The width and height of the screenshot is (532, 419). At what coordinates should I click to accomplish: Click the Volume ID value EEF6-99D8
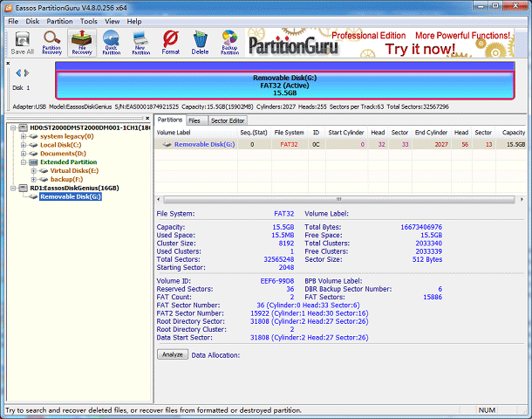[x=276, y=281]
